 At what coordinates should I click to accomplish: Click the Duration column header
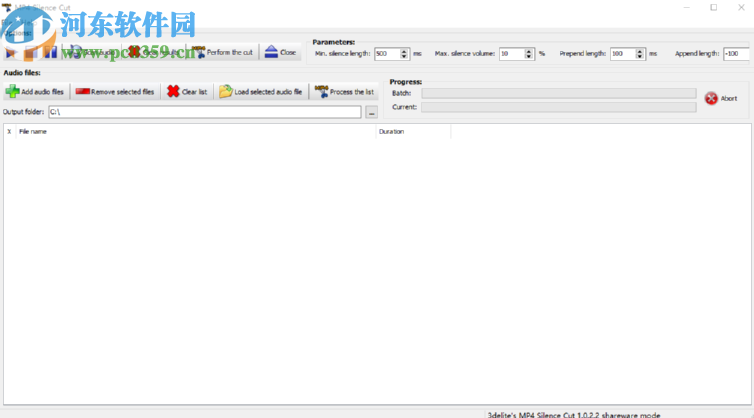(413, 131)
